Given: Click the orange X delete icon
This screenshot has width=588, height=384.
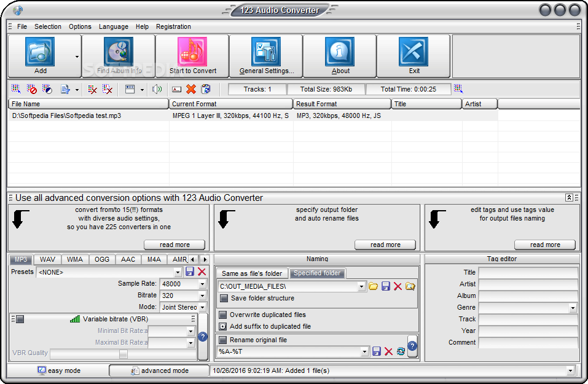Looking at the screenshot, I should coord(191,89).
